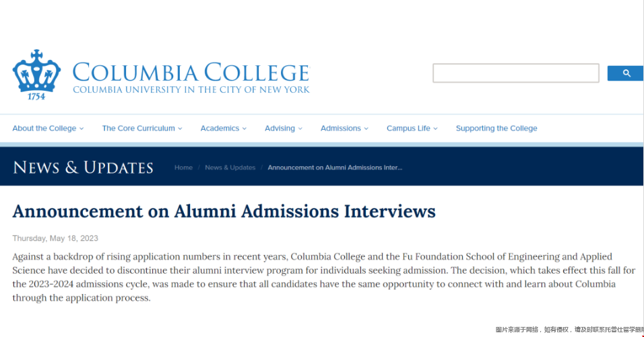The width and height of the screenshot is (644, 337).
Task: Open the Campus Life menu item
Action: [408, 128]
